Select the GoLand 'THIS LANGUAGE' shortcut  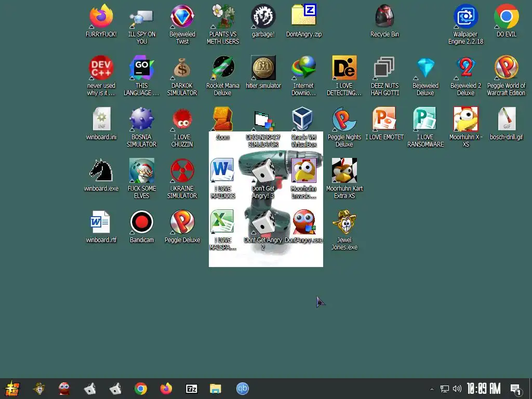pos(141,76)
